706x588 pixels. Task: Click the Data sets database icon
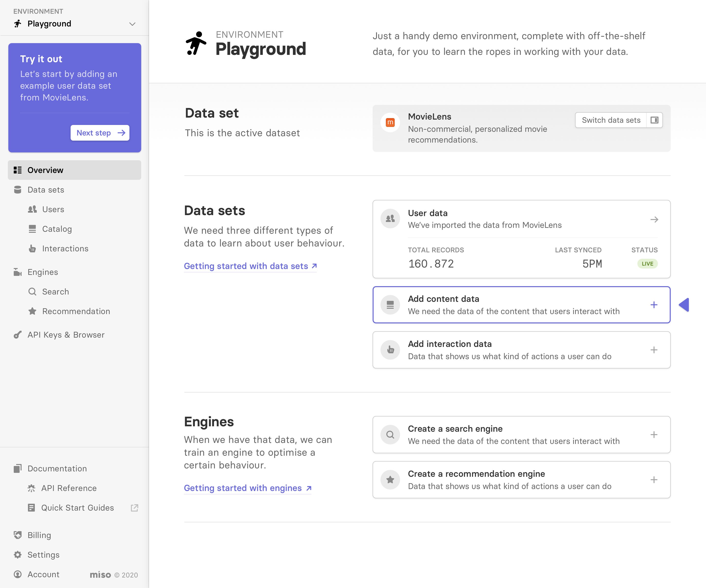17,189
